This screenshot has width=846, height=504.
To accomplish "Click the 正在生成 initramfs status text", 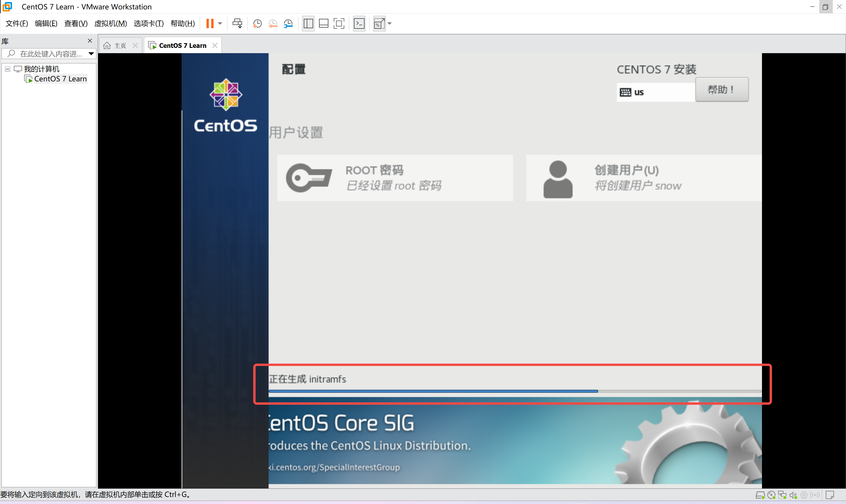I will (x=307, y=379).
